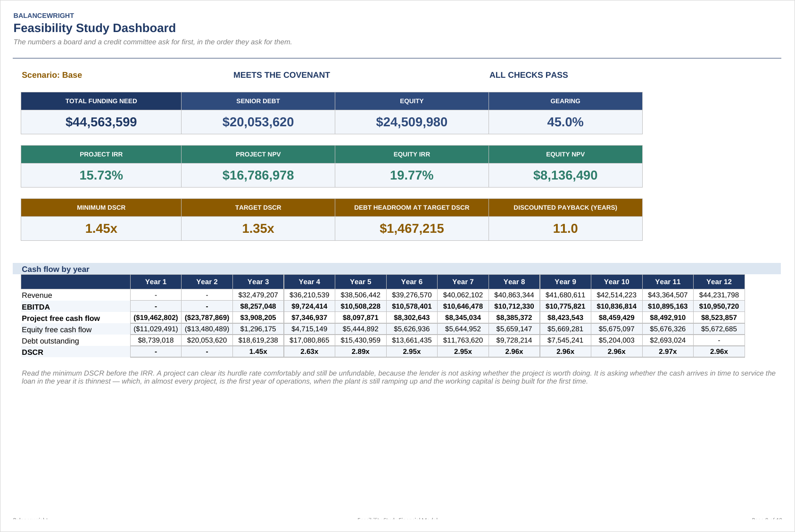This screenshot has height=532, width=795.
Task: Click the Equity IRR value 19.77%
Action: point(412,175)
